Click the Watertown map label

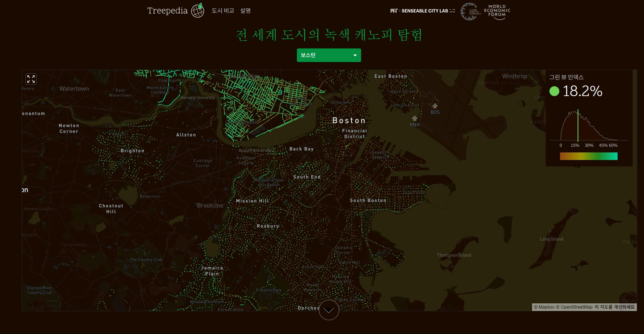click(x=74, y=89)
